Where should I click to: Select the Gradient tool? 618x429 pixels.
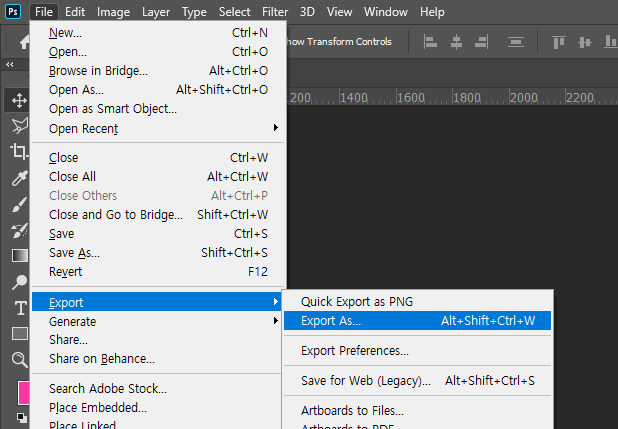point(20,256)
